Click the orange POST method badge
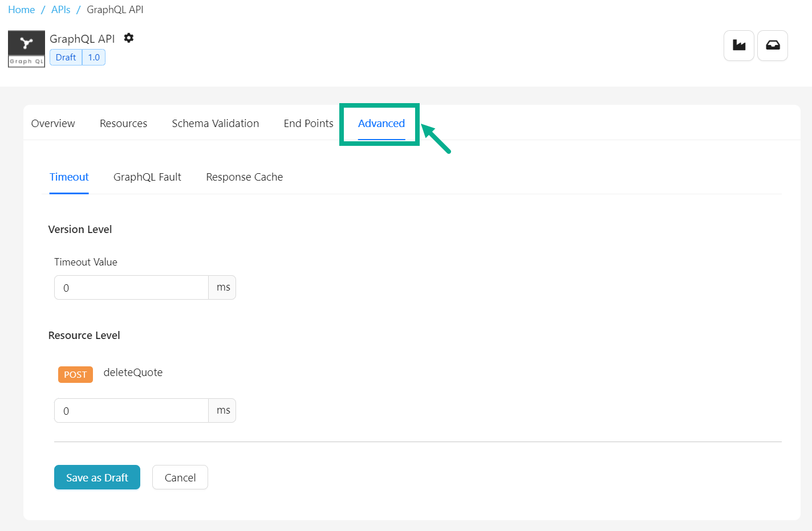This screenshot has height=531, width=812. [75, 374]
